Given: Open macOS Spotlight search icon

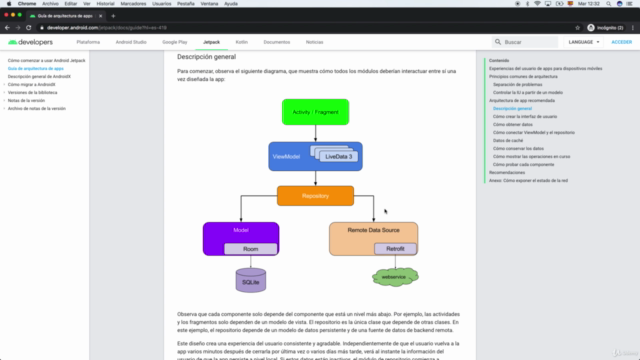Looking at the screenshot, I should pos(608,4).
